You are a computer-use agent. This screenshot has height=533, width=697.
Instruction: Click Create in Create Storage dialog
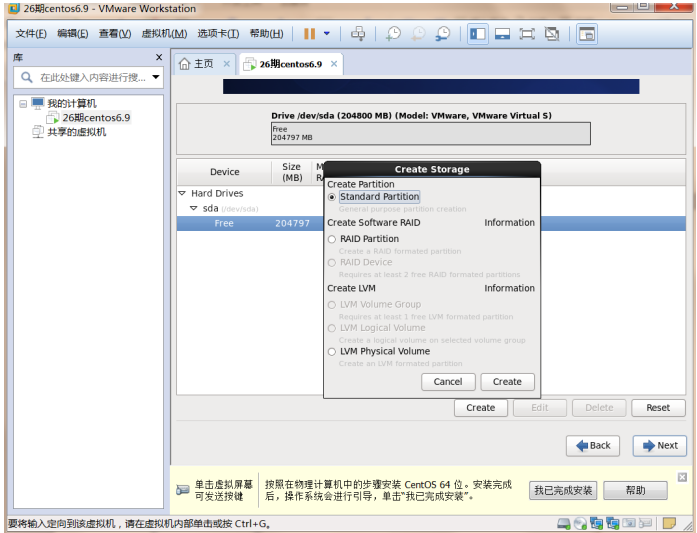pos(507,382)
